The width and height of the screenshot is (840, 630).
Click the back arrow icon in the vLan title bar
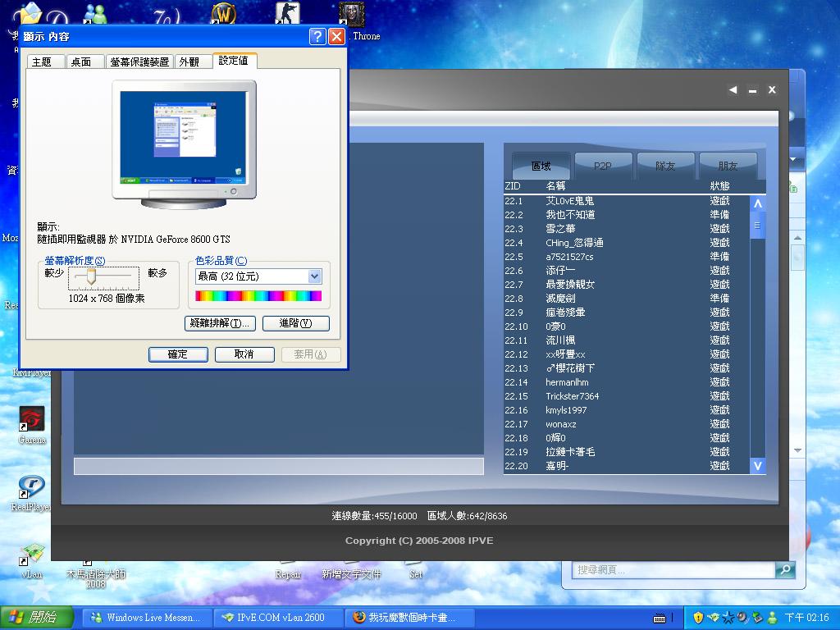733,90
